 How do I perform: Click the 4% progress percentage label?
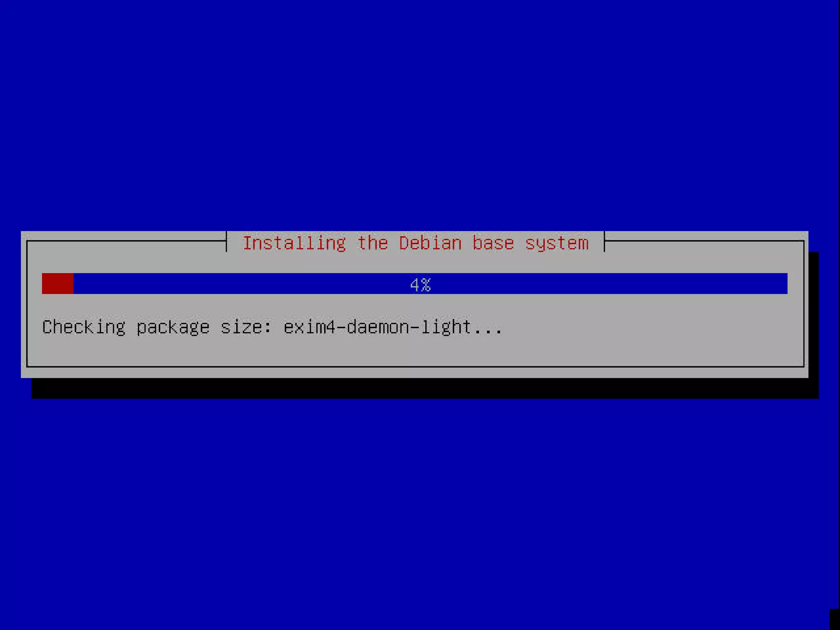(x=420, y=284)
